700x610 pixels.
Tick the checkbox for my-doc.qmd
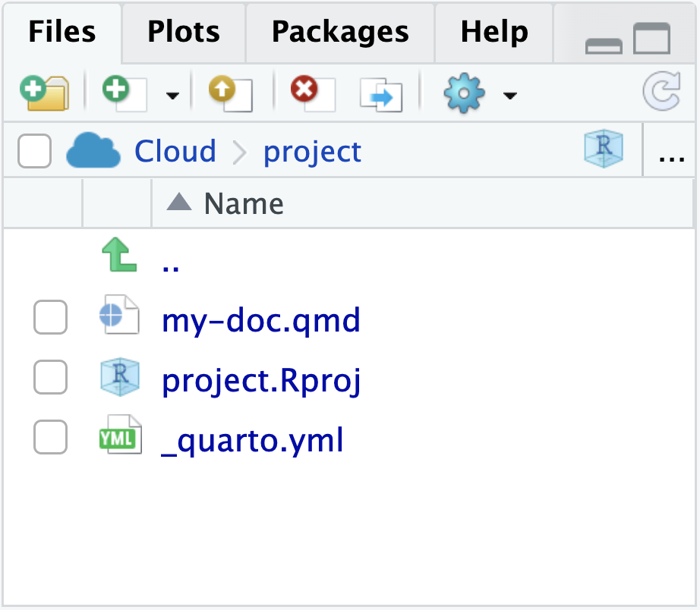49,319
